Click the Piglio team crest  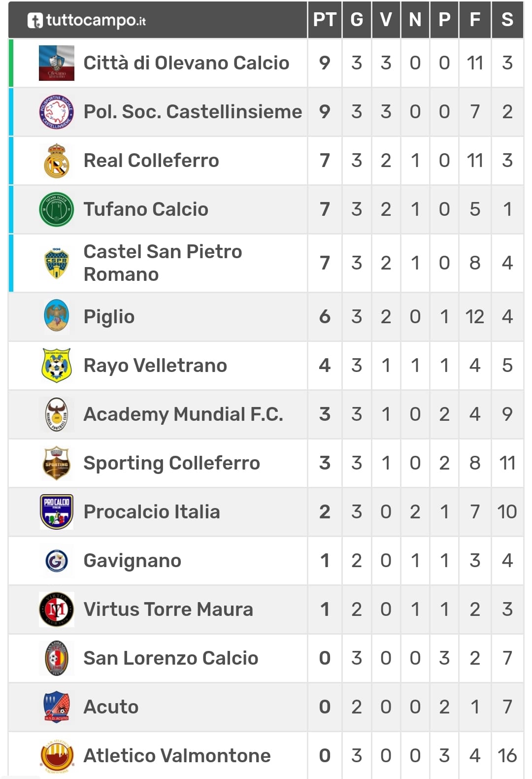pyautogui.click(x=57, y=316)
